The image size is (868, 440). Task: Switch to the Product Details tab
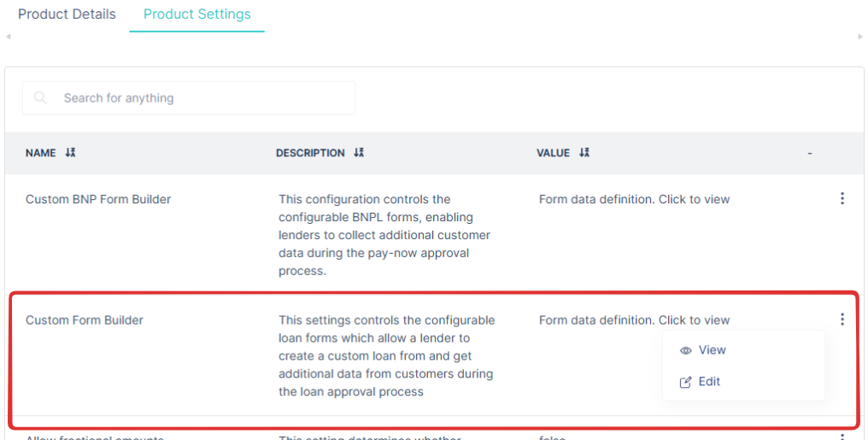tap(67, 15)
